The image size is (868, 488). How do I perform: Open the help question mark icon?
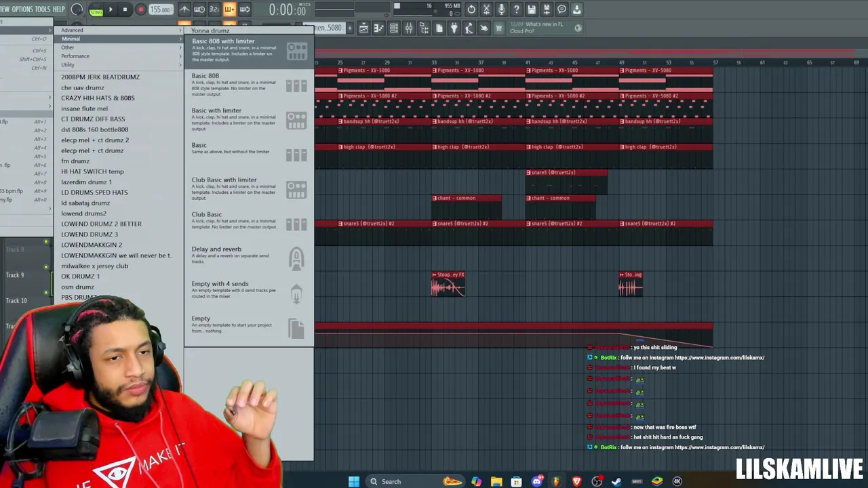pyautogui.click(x=516, y=9)
